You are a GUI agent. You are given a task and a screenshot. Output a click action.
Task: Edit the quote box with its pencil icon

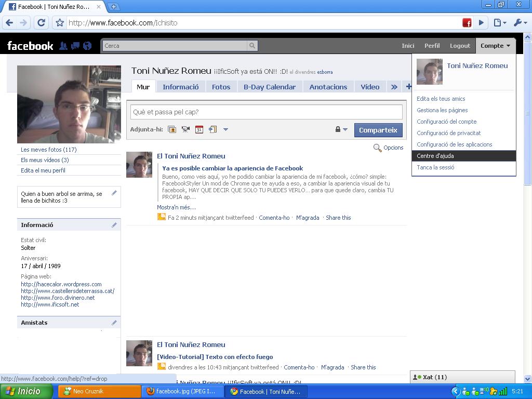point(114,193)
